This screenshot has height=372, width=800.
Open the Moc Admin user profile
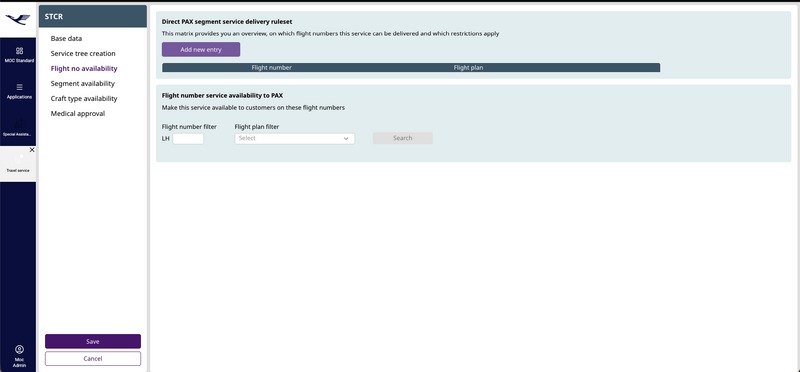(x=19, y=356)
